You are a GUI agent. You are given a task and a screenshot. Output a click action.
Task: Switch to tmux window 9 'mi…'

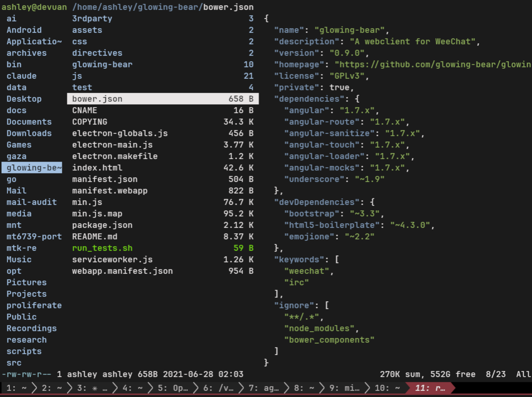coord(344,388)
